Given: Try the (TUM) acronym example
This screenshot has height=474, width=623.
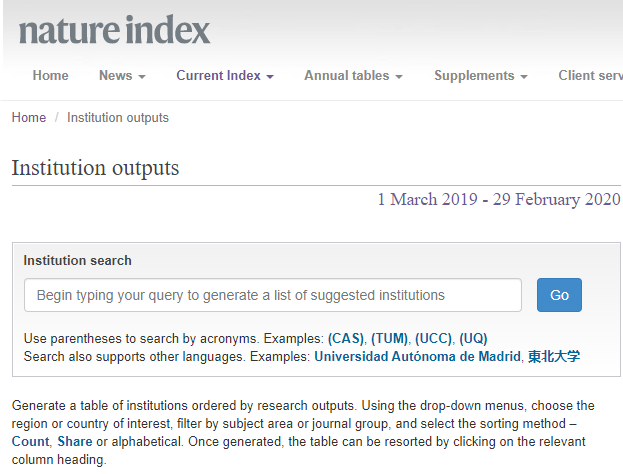Looking at the screenshot, I should (390, 338).
